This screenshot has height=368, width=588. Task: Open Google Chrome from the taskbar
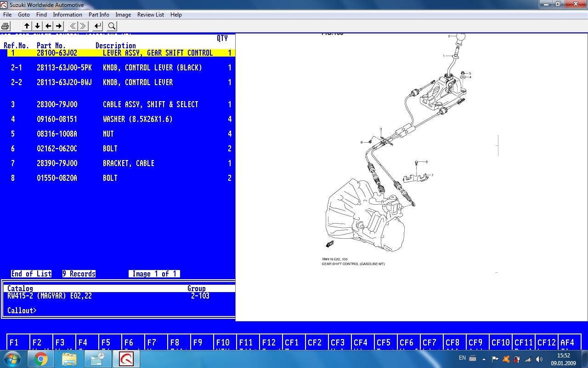[41, 359]
